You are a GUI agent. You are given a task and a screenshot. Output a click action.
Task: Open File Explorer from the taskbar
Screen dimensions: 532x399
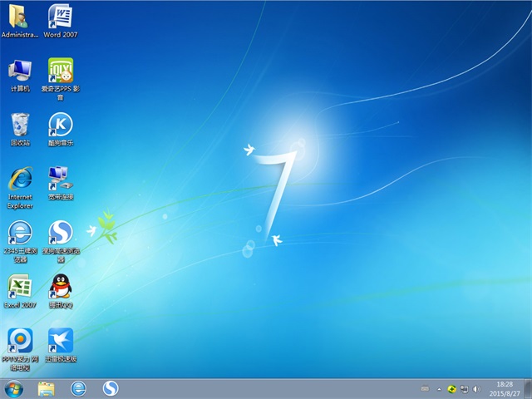pyautogui.click(x=47, y=388)
